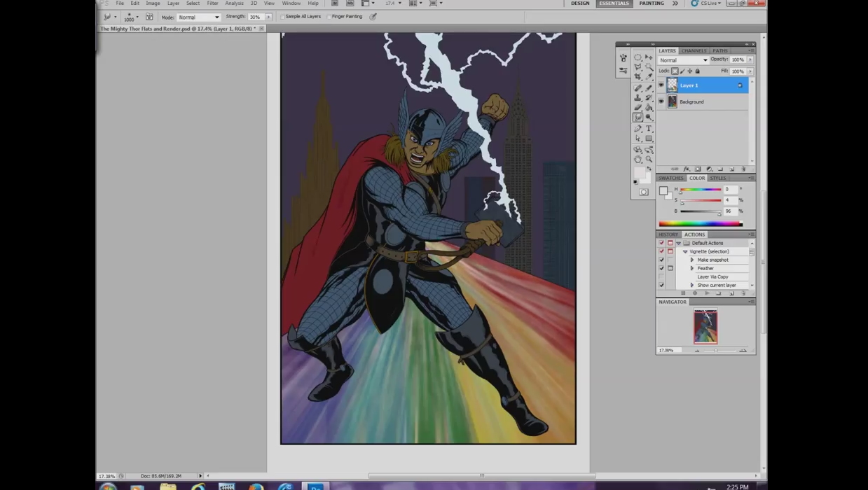This screenshot has width=868, height=490.
Task: Pick the Hand tool
Action: 638,160
